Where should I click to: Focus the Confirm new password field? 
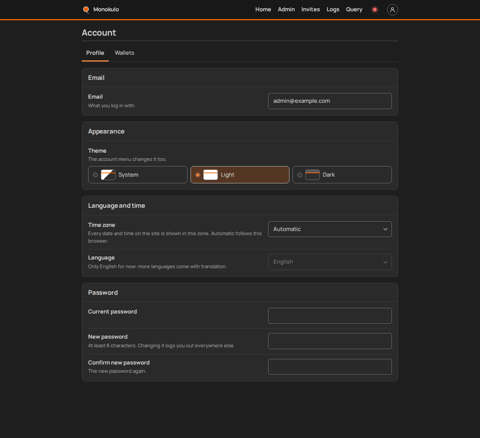pyautogui.click(x=330, y=367)
